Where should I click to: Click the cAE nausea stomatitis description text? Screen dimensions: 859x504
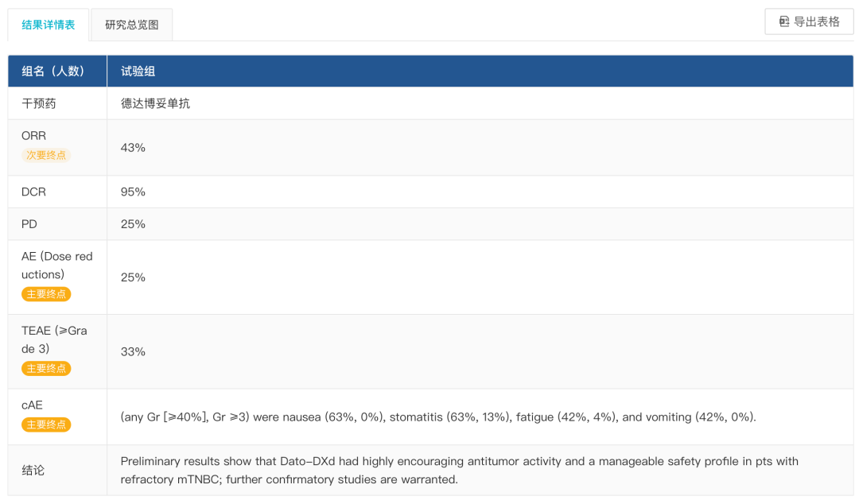(438, 417)
